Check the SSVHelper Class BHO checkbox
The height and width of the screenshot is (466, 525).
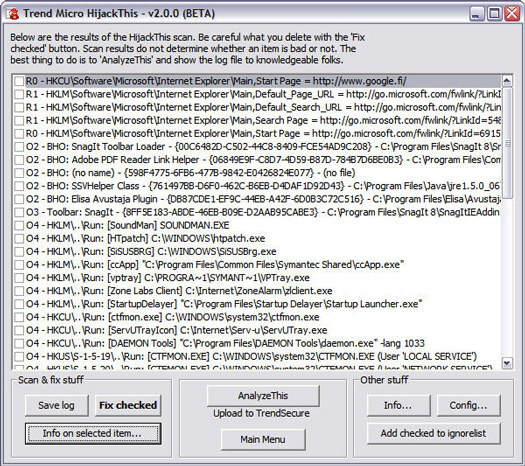coord(19,186)
